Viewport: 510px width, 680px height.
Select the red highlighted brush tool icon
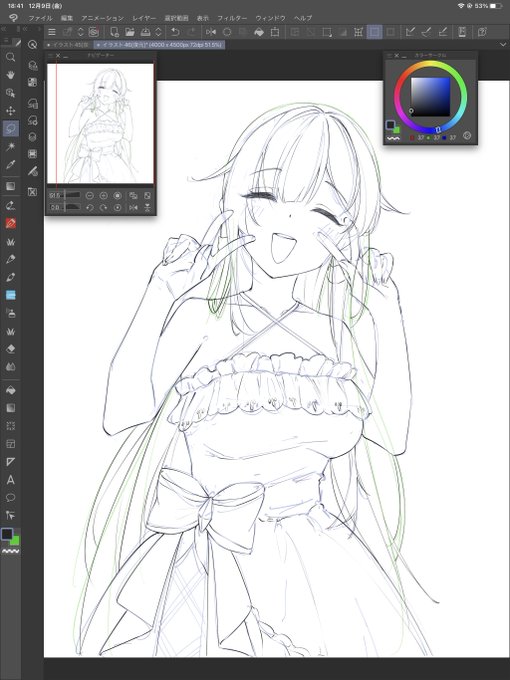coord(11,223)
